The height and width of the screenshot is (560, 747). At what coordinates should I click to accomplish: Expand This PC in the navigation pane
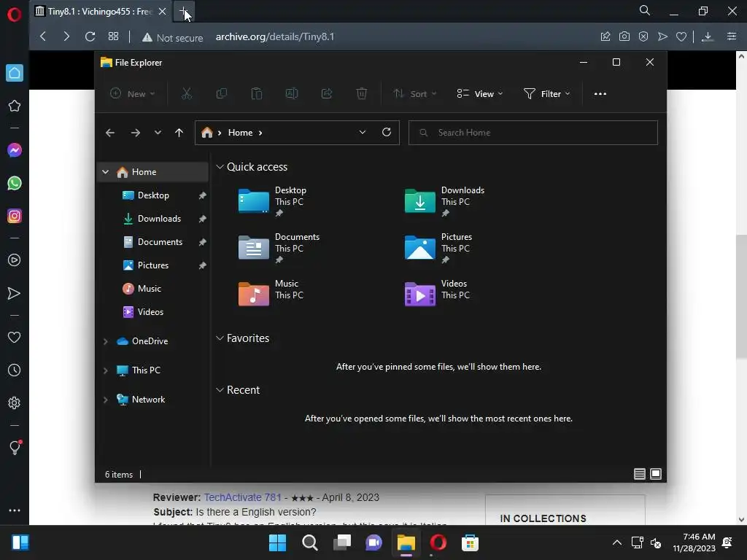pos(106,370)
